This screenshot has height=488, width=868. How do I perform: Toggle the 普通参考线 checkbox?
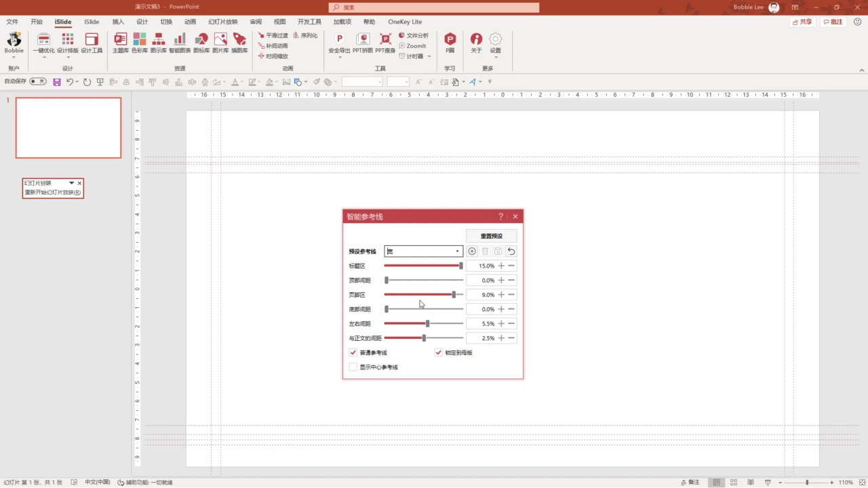[x=353, y=352]
